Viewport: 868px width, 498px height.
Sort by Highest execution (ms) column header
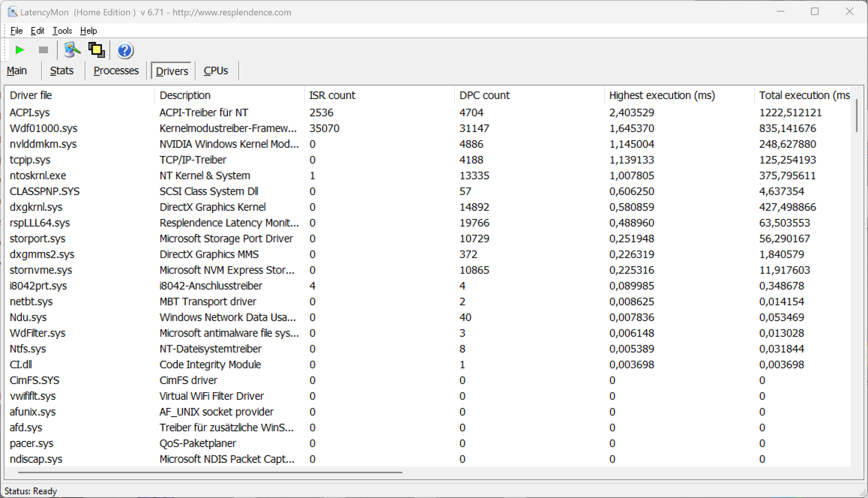662,95
